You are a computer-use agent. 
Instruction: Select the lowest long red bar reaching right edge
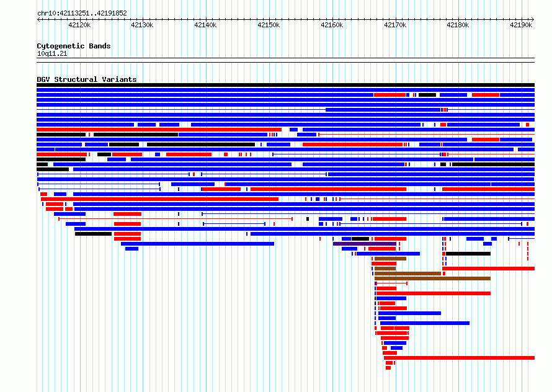(460, 358)
